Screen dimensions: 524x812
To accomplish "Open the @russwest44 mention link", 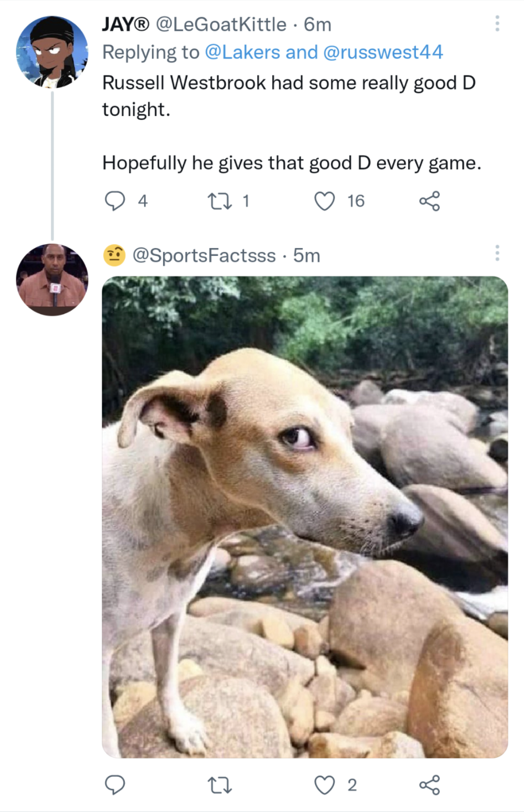I will [x=383, y=52].
